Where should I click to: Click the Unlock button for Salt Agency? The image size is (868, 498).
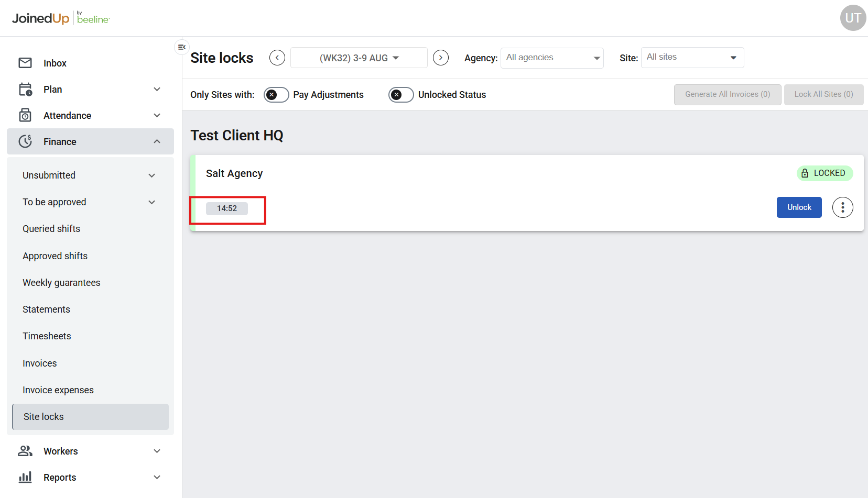pyautogui.click(x=799, y=207)
